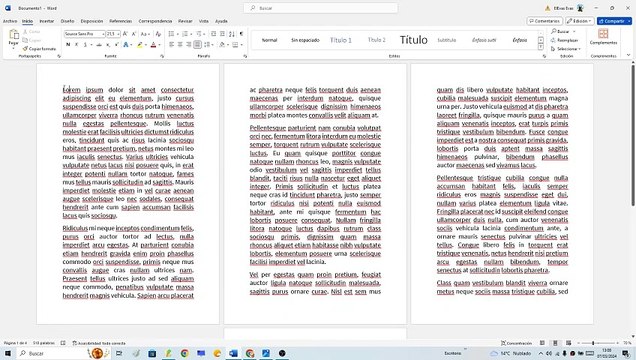Toggle bold (N) formatting

coord(68,45)
